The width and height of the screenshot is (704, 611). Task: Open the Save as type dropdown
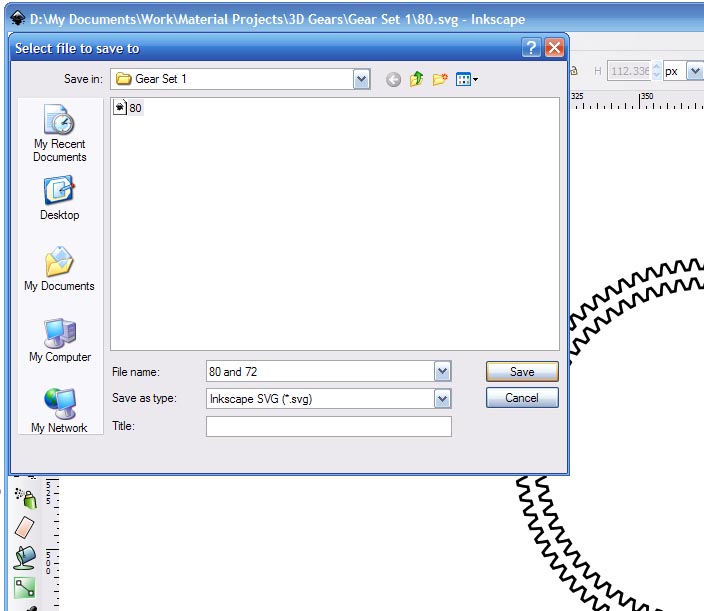442,399
